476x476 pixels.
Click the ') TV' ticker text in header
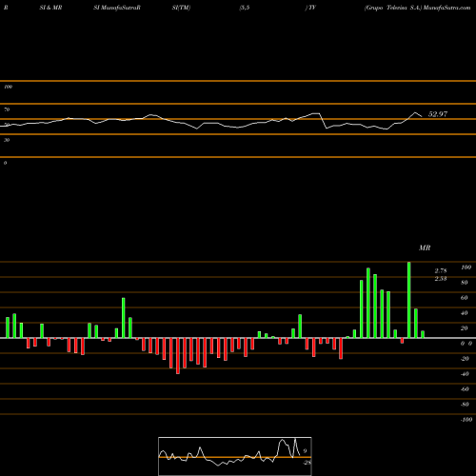[x=310, y=8]
